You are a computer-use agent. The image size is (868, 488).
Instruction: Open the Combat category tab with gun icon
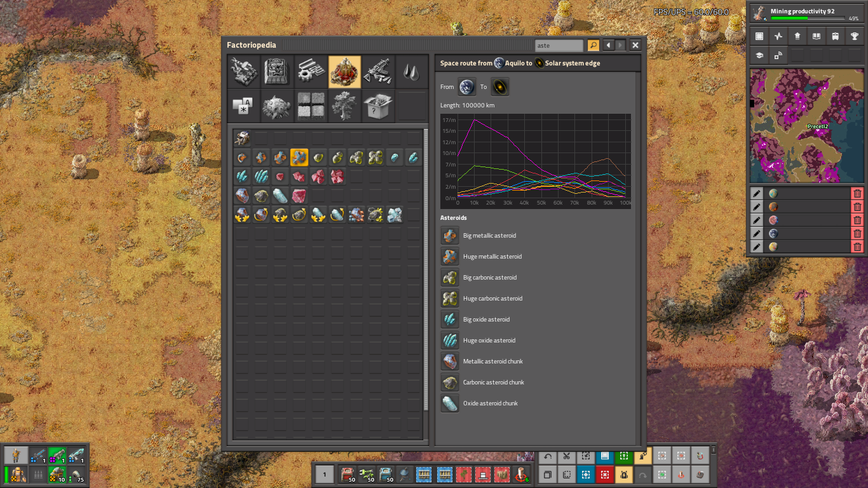pos(378,71)
